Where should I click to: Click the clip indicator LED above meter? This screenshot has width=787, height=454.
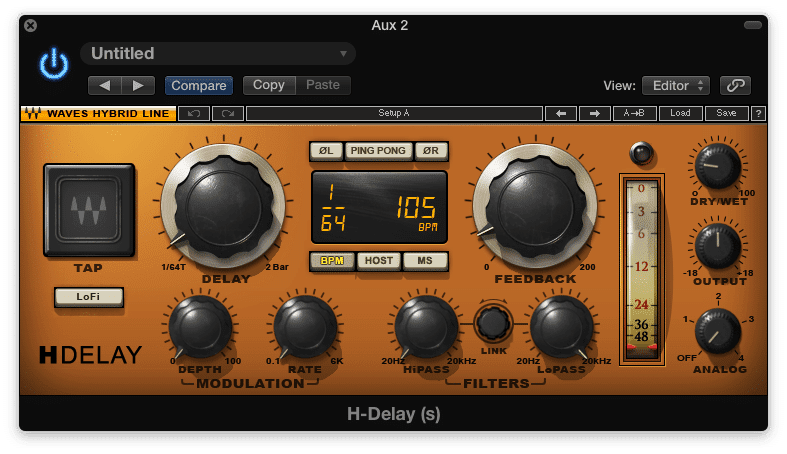coord(641,153)
